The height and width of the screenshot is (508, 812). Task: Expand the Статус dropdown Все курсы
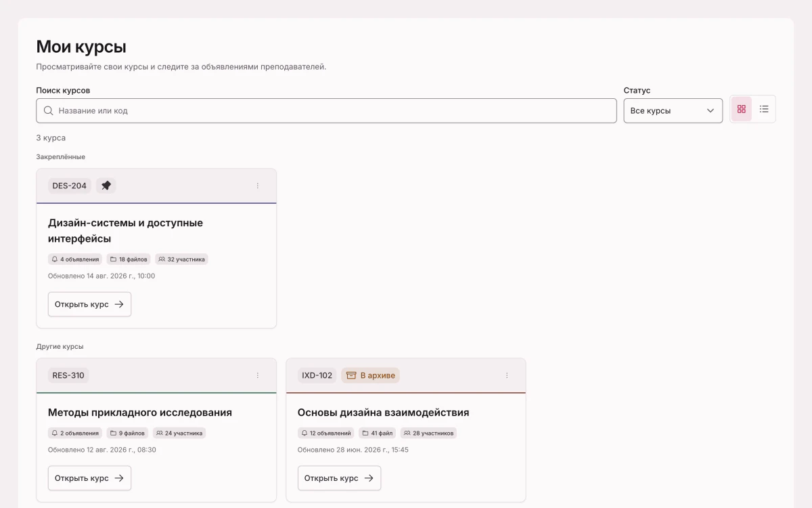click(673, 110)
